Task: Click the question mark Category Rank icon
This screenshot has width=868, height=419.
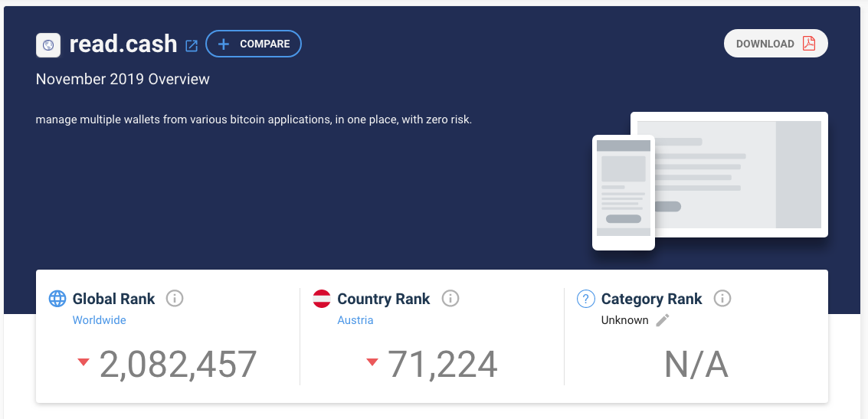Action: click(x=585, y=298)
